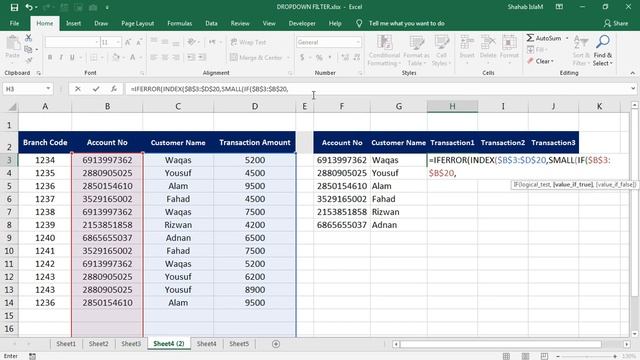Image resolution: width=640 pixels, height=360 pixels.
Task: Open the Data ribbon tab
Action: tap(211, 24)
